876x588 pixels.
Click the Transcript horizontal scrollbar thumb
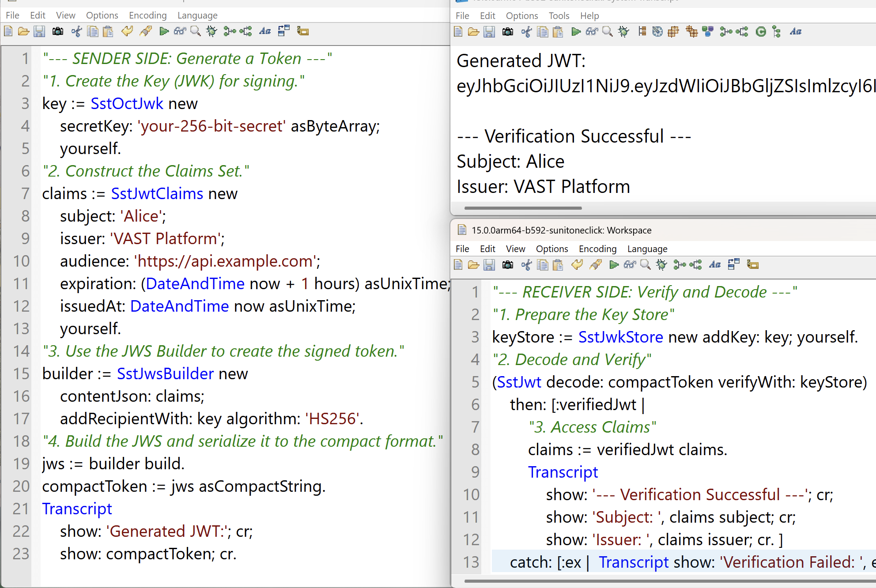[523, 208]
